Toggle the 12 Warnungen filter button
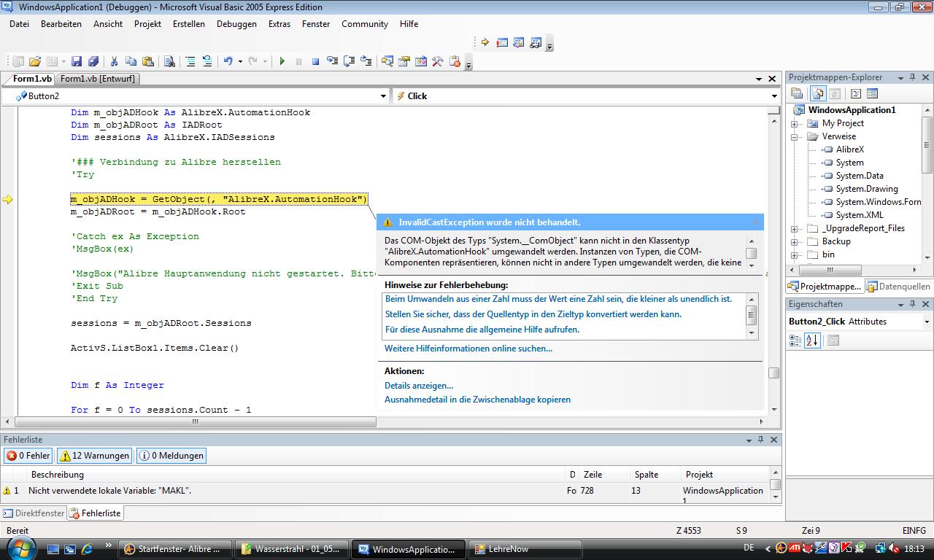The image size is (934, 560). [x=94, y=456]
